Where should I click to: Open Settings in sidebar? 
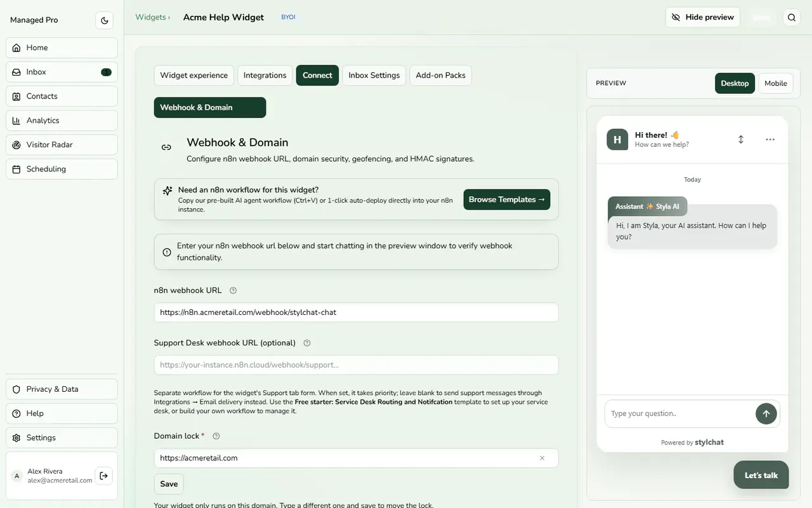pos(62,438)
